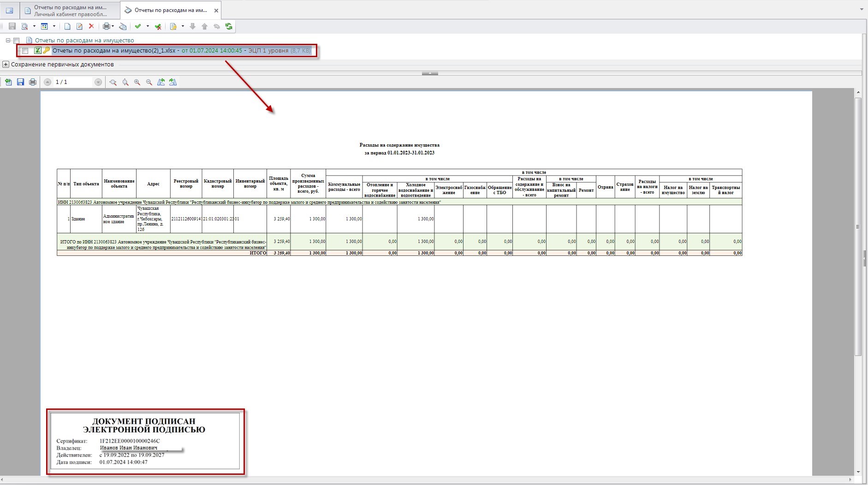Rotate preview left (counterclockwise) icon
The height and width of the screenshot is (485, 868).
pos(161,82)
